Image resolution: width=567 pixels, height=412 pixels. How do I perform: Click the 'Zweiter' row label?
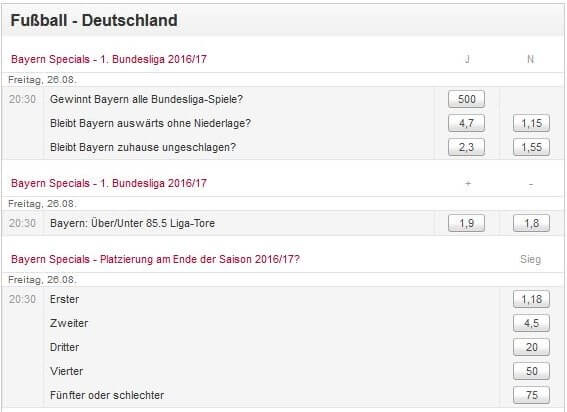(69, 323)
